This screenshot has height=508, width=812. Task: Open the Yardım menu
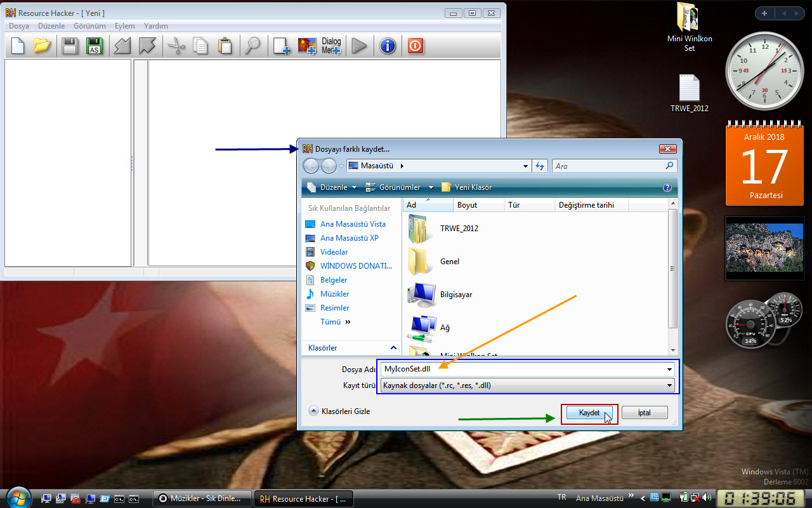click(x=156, y=26)
